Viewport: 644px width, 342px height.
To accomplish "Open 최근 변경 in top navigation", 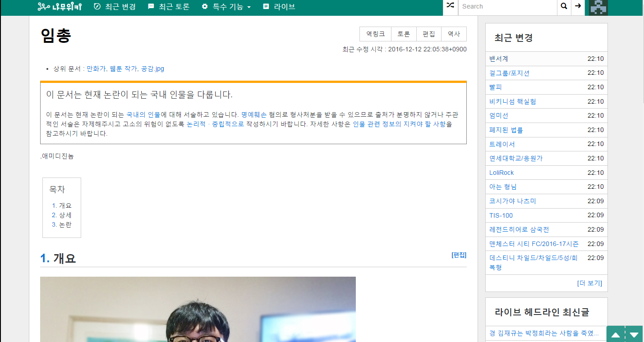I will (115, 7).
